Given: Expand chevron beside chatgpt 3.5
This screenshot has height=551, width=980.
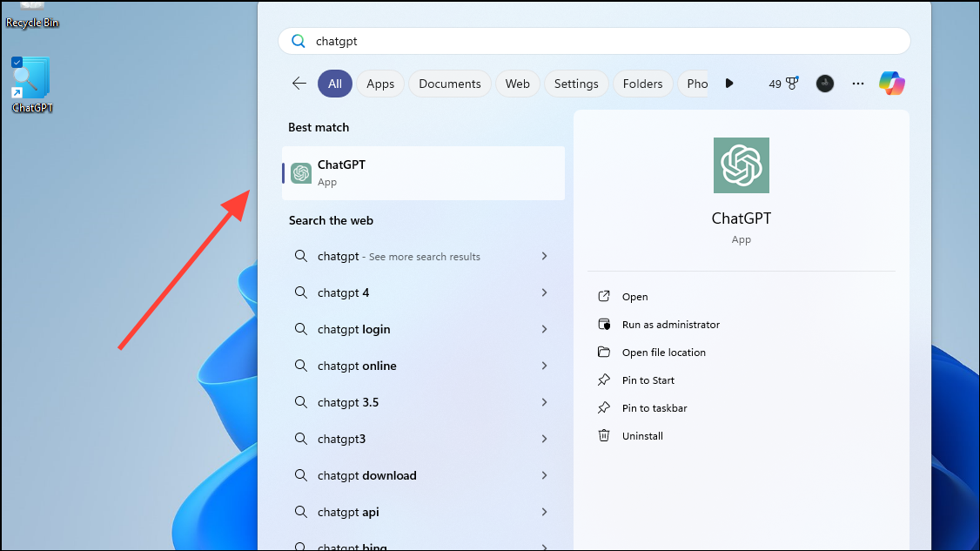Looking at the screenshot, I should (544, 402).
